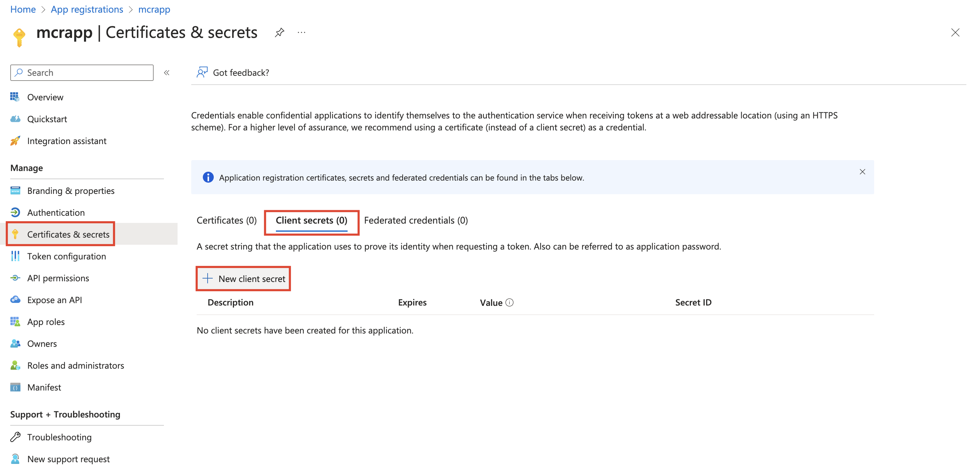The height and width of the screenshot is (468, 980).
Task: Click the Manifest icon
Action: [x=15, y=387]
